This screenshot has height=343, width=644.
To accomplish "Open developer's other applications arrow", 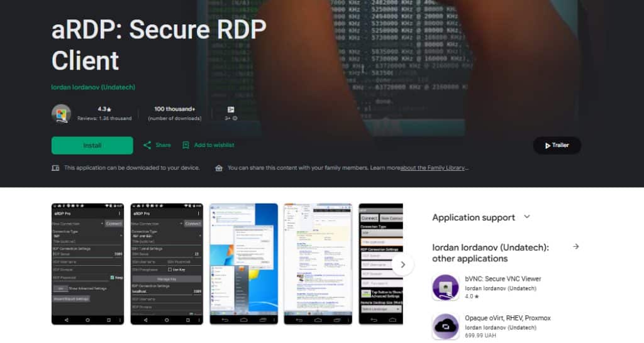I will click(575, 247).
